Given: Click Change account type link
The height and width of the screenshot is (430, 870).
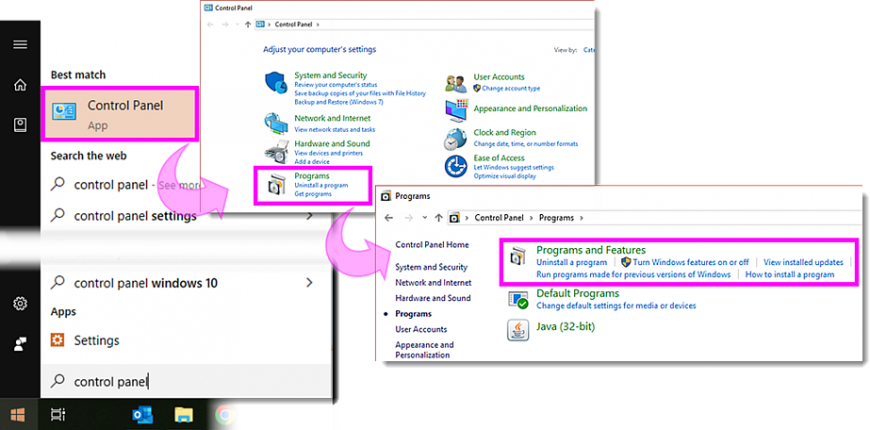Looking at the screenshot, I should (x=510, y=88).
